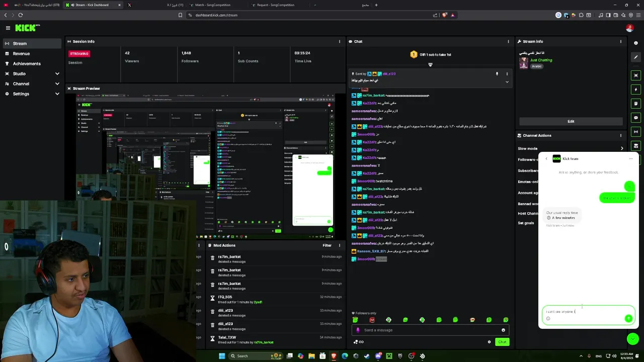This screenshot has height=362, width=644.
Task: Reload the page
Action: point(22,15)
